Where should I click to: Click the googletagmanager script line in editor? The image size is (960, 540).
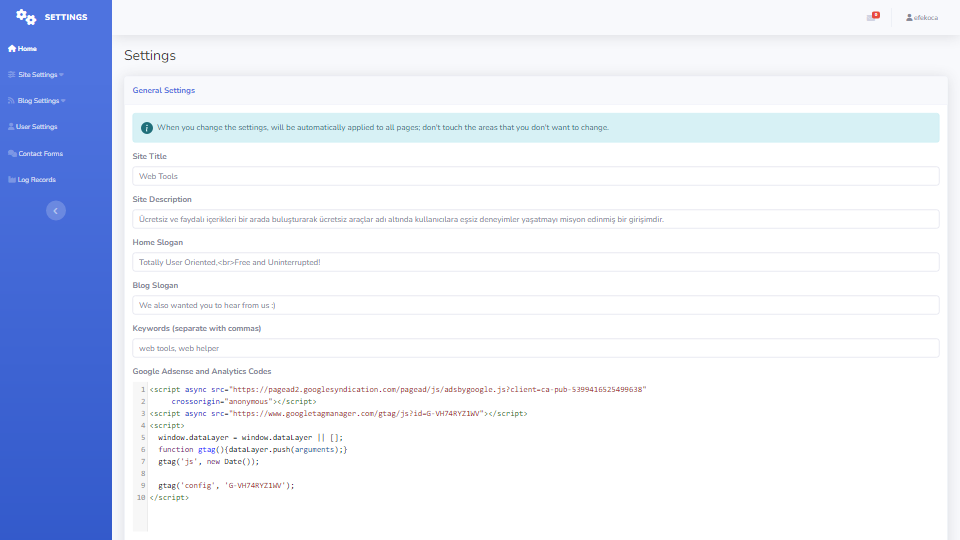pyautogui.click(x=338, y=413)
